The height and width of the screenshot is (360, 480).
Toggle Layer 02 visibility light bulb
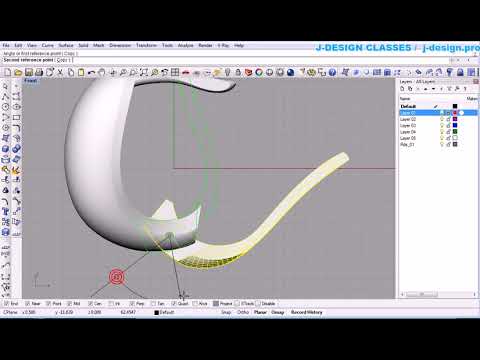[442, 119]
